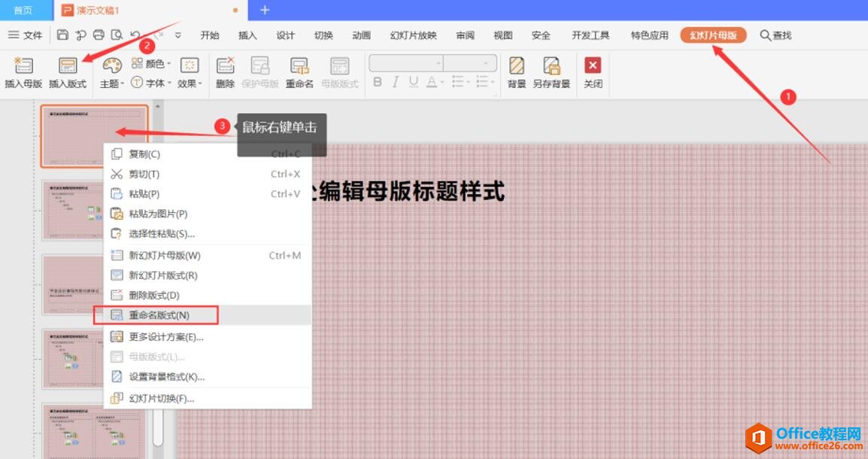868x459 pixels.
Task: Open a new tab with the plus button
Action: pyautogui.click(x=265, y=10)
